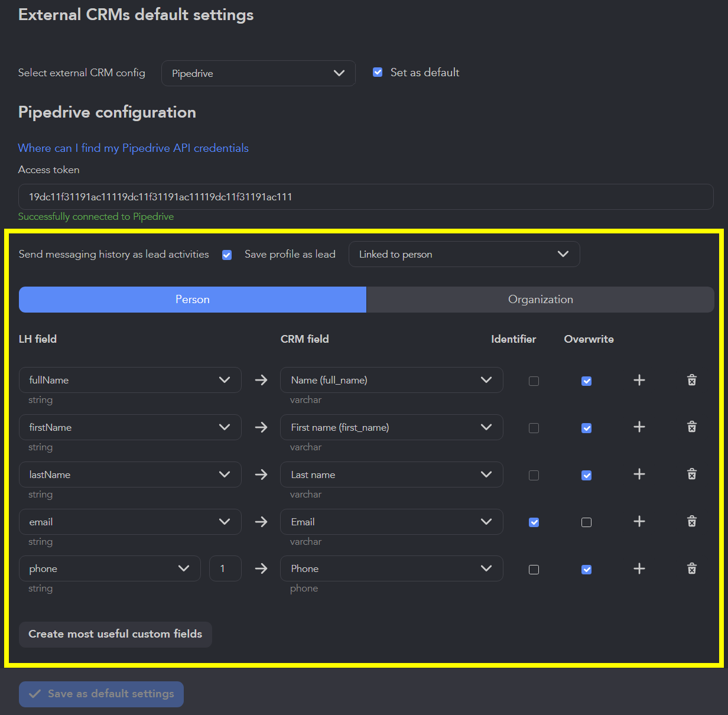This screenshot has height=715, width=728.
Task: Remove the lastName mapping with the trash icon
Action: pos(691,474)
